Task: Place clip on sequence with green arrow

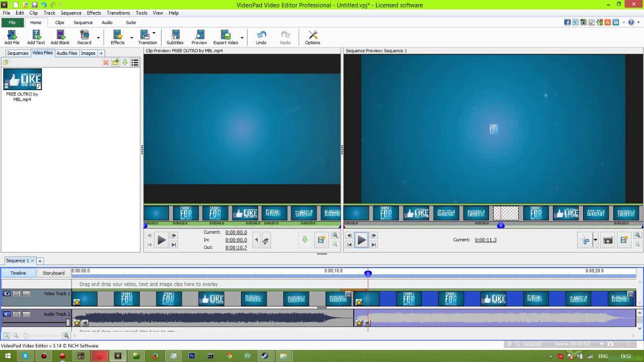Action: 304,240
